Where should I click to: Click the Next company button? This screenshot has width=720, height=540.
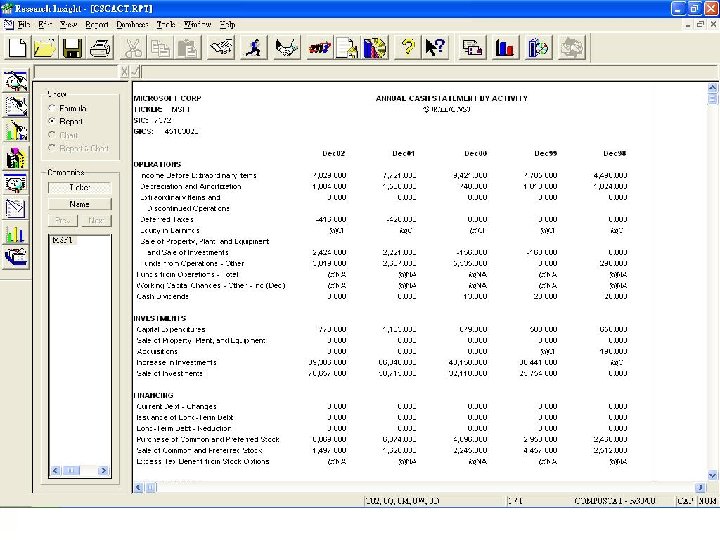point(96,220)
